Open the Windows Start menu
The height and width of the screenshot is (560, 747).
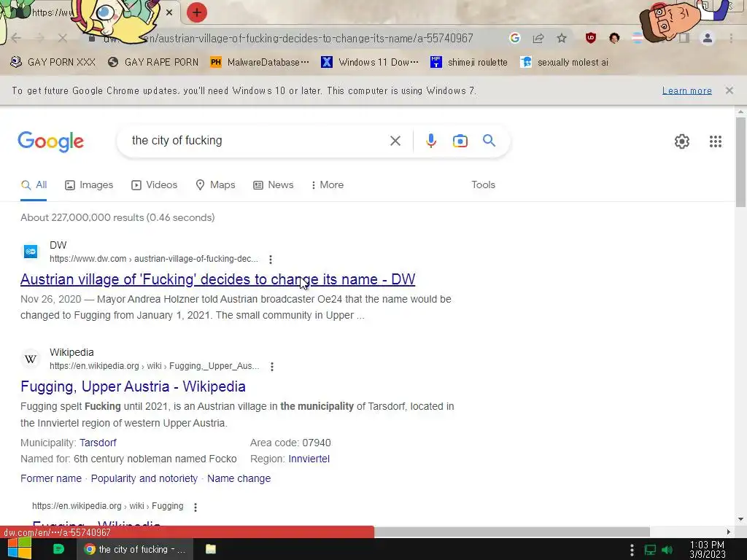(x=19, y=548)
